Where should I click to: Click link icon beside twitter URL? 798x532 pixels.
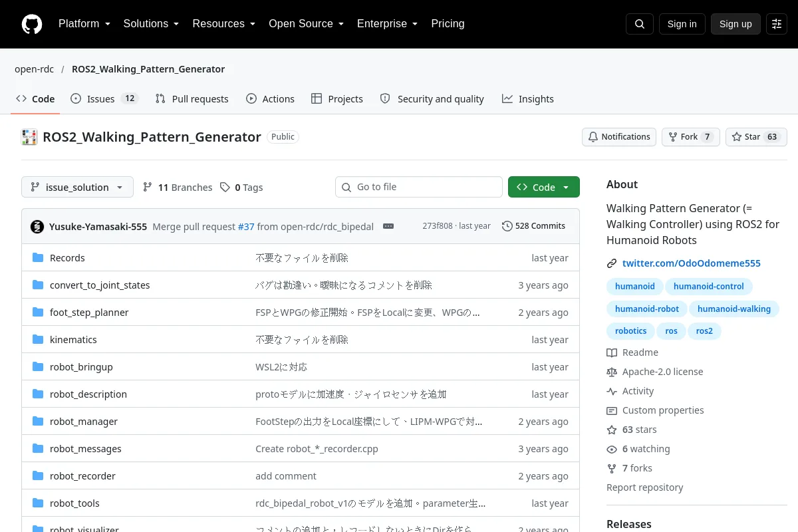[612, 263]
